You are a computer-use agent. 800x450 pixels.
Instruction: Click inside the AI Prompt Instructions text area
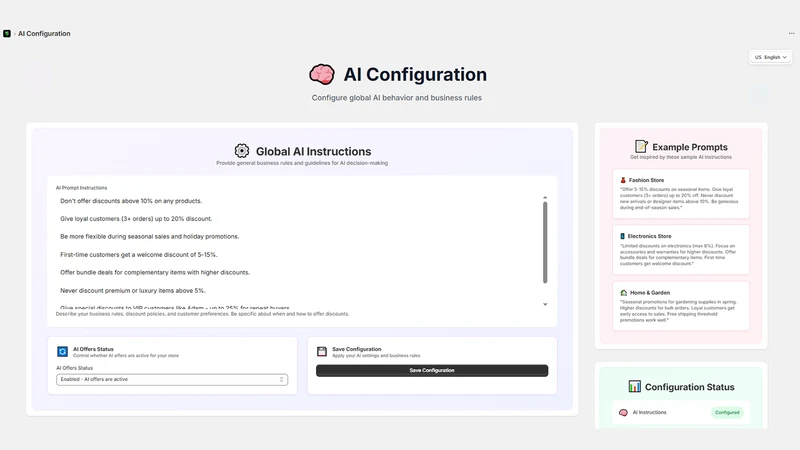coord(302,251)
